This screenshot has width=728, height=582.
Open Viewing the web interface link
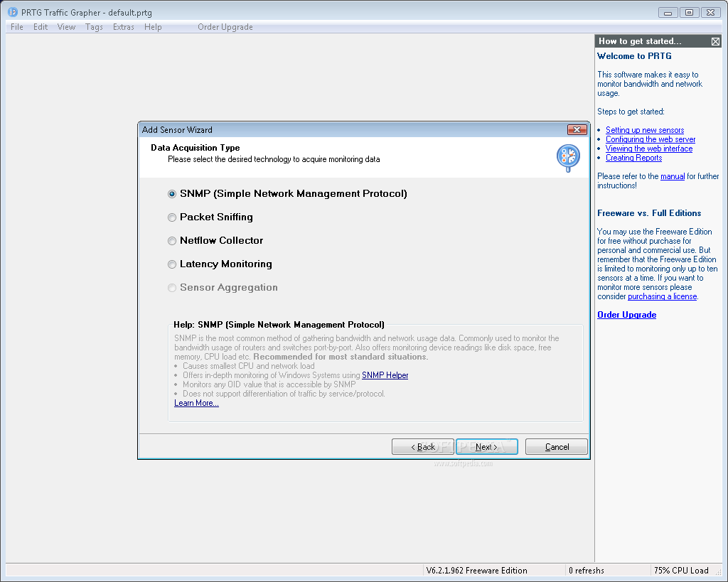[x=649, y=149]
